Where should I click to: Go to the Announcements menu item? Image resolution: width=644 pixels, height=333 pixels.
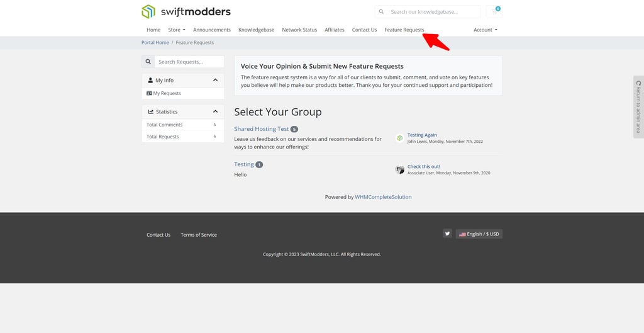click(211, 30)
